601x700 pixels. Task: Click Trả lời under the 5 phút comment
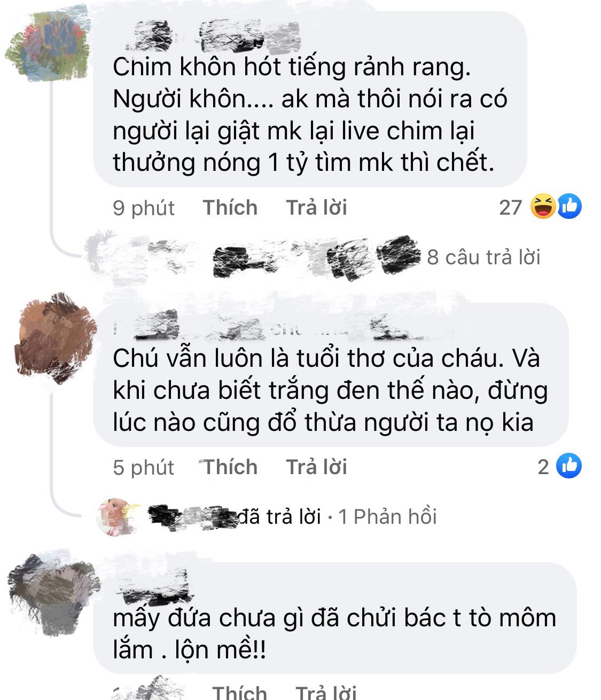click(317, 467)
